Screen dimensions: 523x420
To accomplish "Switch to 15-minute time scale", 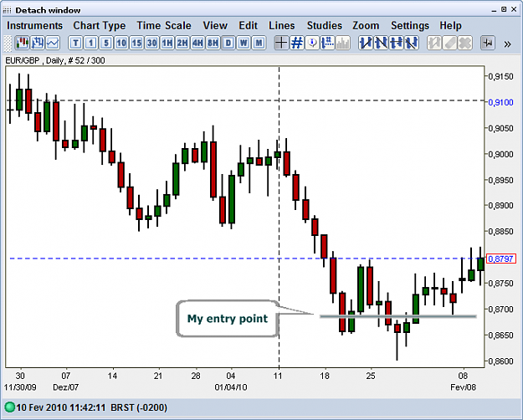I will coord(136,43).
